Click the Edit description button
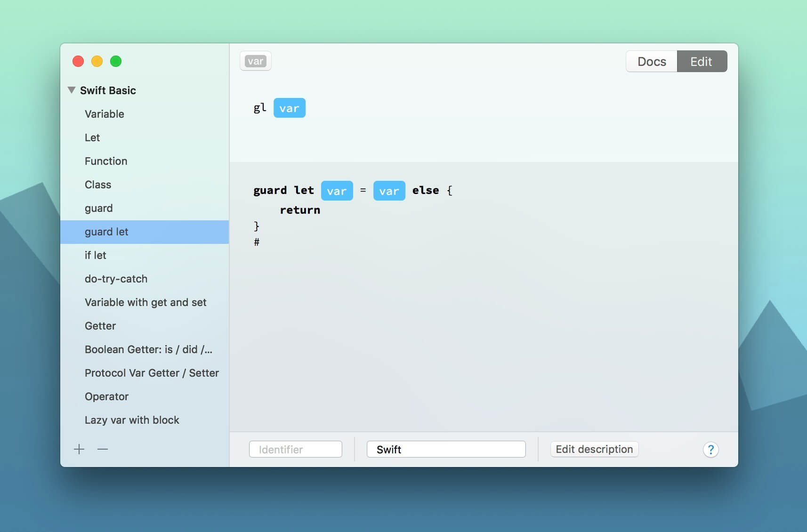Screen dimensions: 807x532 click(x=594, y=449)
